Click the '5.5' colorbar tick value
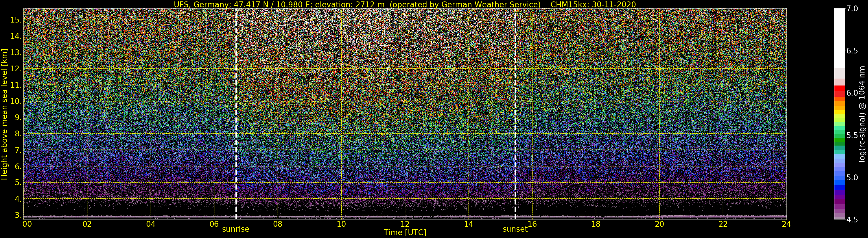The height and width of the screenshot is (238, 868). click(x=852, y=135)
